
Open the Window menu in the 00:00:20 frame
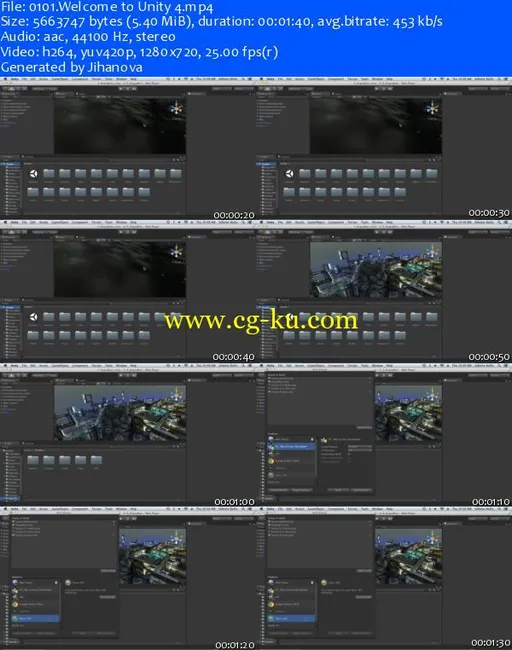pos(121,79)
